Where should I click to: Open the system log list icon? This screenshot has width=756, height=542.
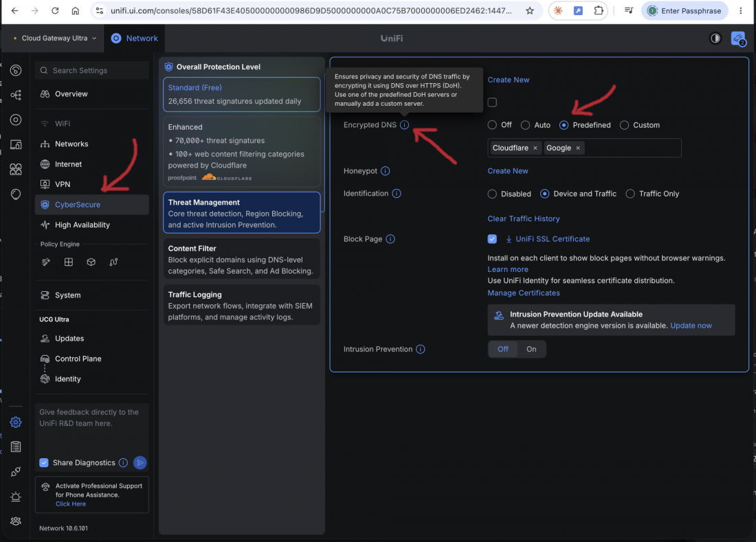tap(16, 447)
